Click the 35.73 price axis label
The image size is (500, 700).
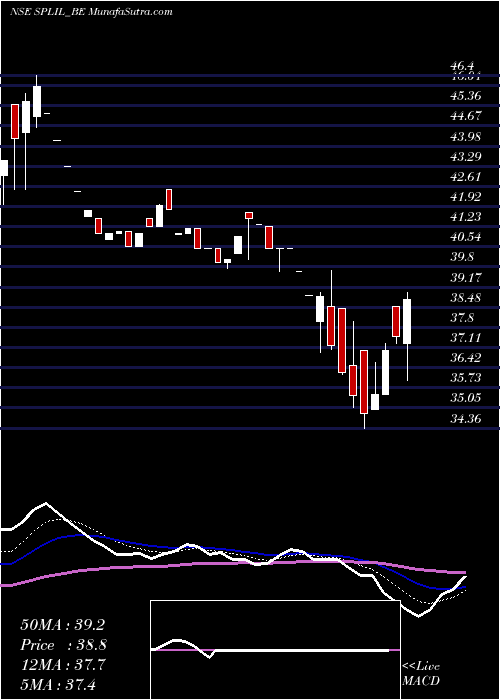click(466, 378)
